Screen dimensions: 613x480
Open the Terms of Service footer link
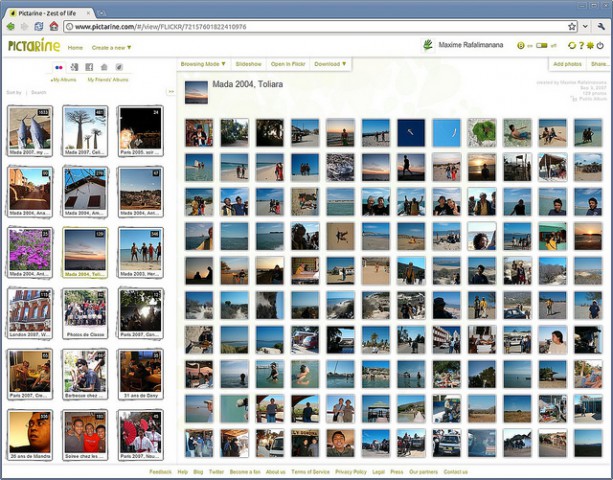(x=310, y=471)
